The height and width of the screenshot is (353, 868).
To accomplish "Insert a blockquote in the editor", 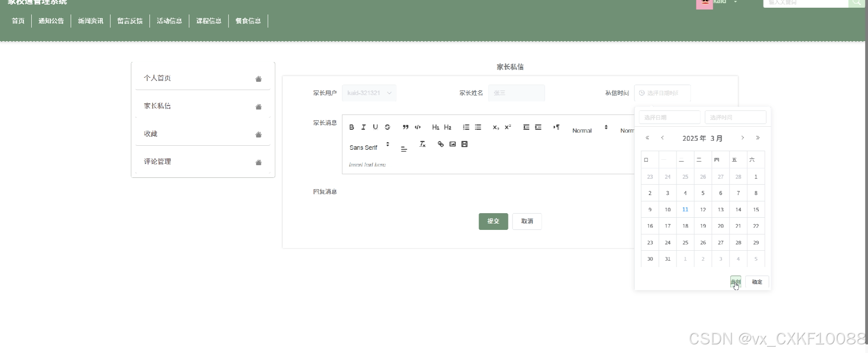I will (x=406, y=127).
